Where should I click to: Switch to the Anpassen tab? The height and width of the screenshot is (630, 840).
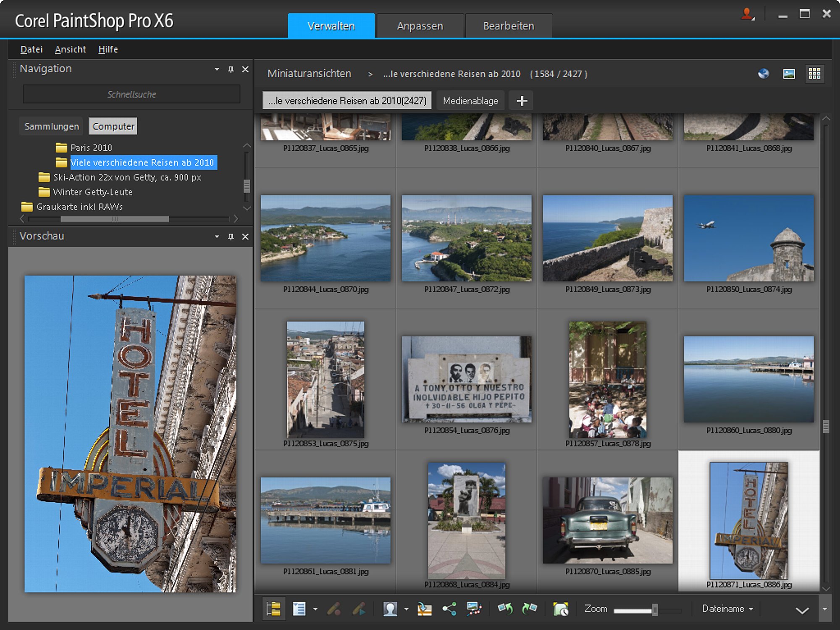tap(420, 26)
